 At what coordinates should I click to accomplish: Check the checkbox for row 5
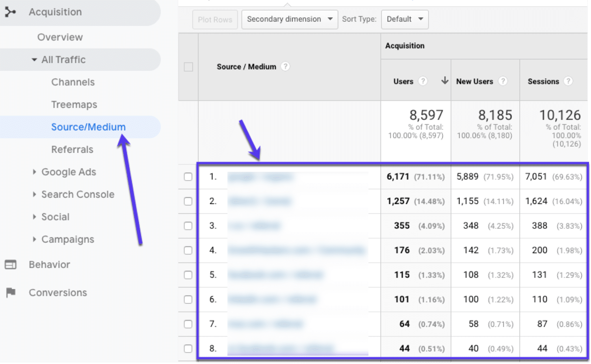click(x=188, y=275)
